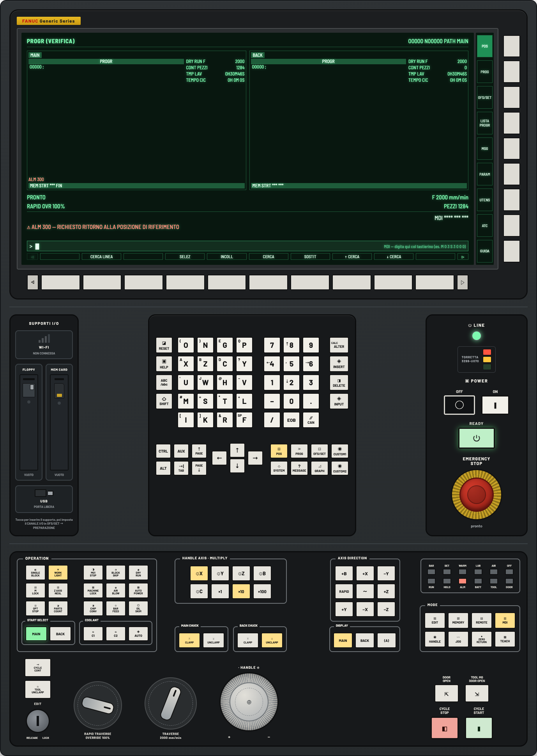Screen dimensions: 537x756
Task: Toggle the WORK LIGHT
Action: click(58, 573)
